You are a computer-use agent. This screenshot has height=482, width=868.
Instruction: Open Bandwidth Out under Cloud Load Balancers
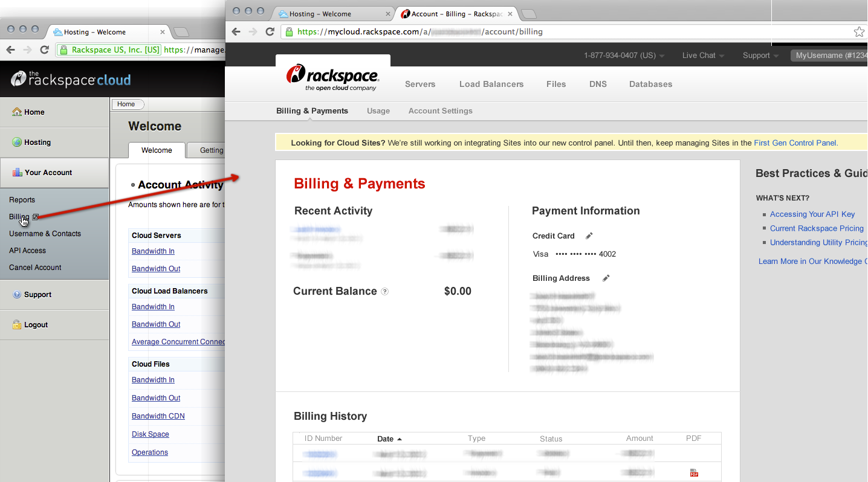point(156,324)
